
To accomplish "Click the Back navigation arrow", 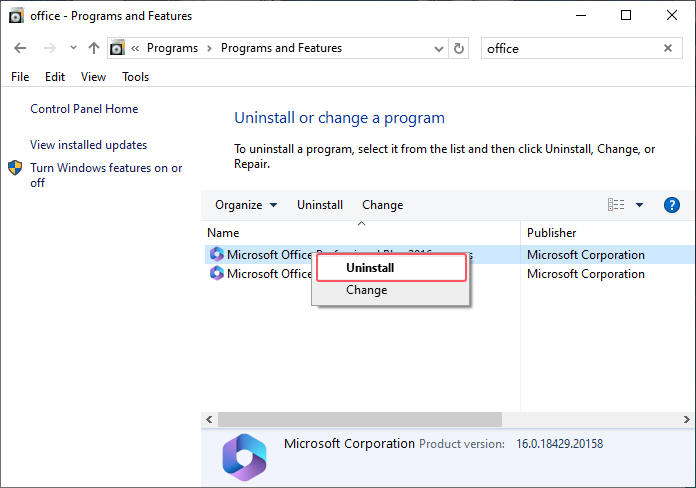I will [x=20, y=48].
